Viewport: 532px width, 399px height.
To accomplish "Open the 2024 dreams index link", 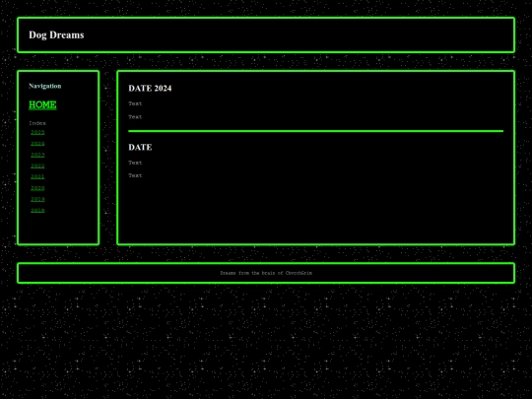I will 37,144.
